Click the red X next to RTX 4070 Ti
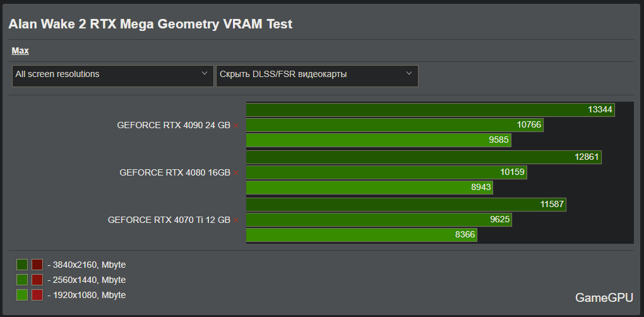 [x=236, y=220]
